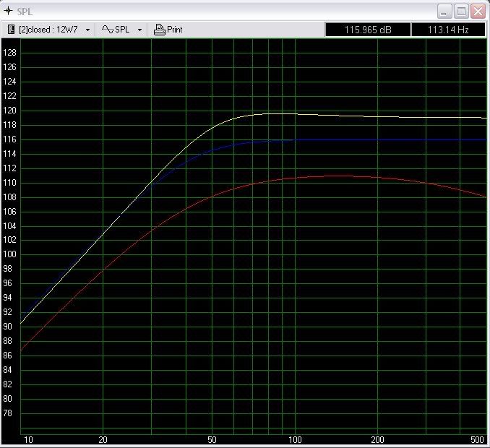This screenshot has height=448, width=490.
Task: Click the 116 dB axis label
Action: (9, 139)
